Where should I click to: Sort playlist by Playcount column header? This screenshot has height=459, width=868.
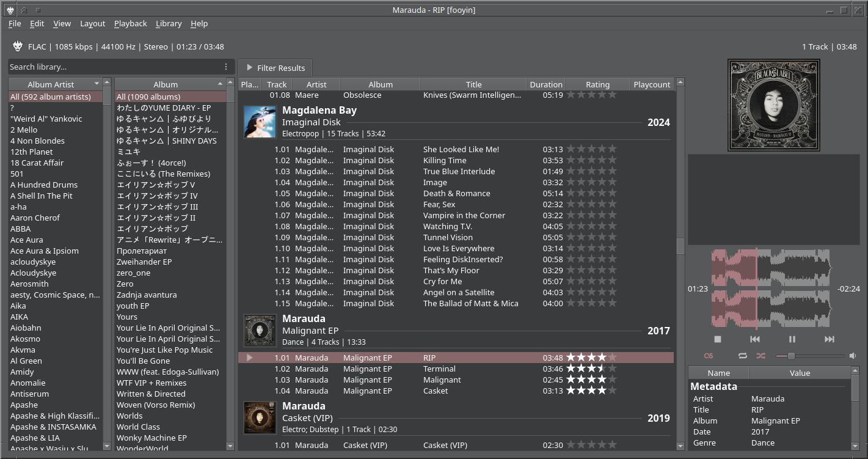[652, 84]
